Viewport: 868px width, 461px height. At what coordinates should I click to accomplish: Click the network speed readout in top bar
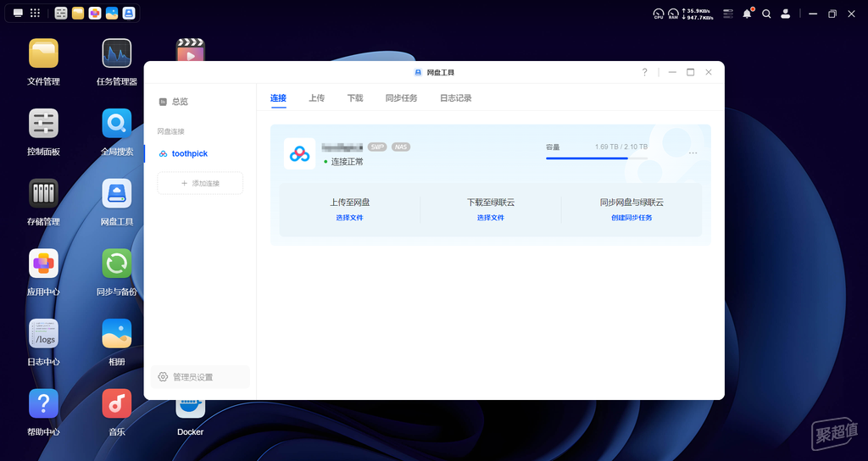click(x=698, y=14)
